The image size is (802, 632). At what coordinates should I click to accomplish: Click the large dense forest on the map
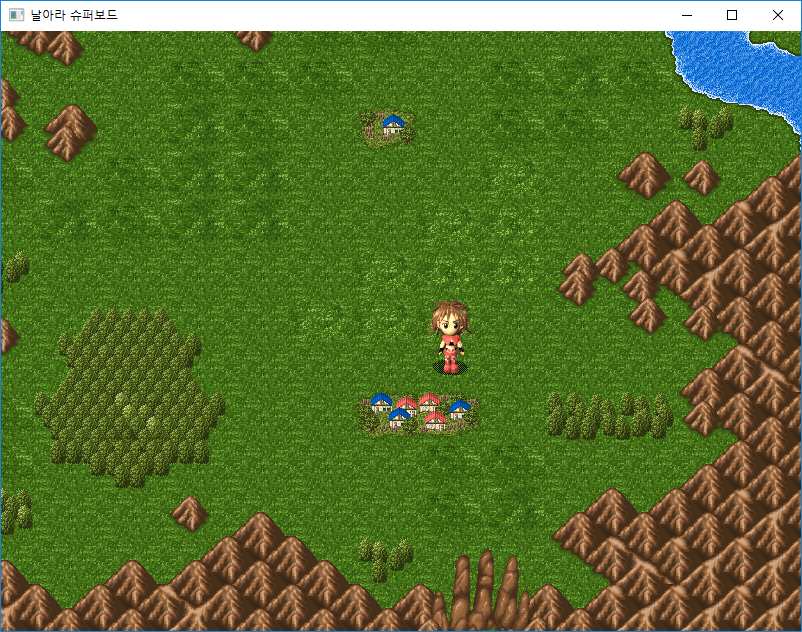129,397
